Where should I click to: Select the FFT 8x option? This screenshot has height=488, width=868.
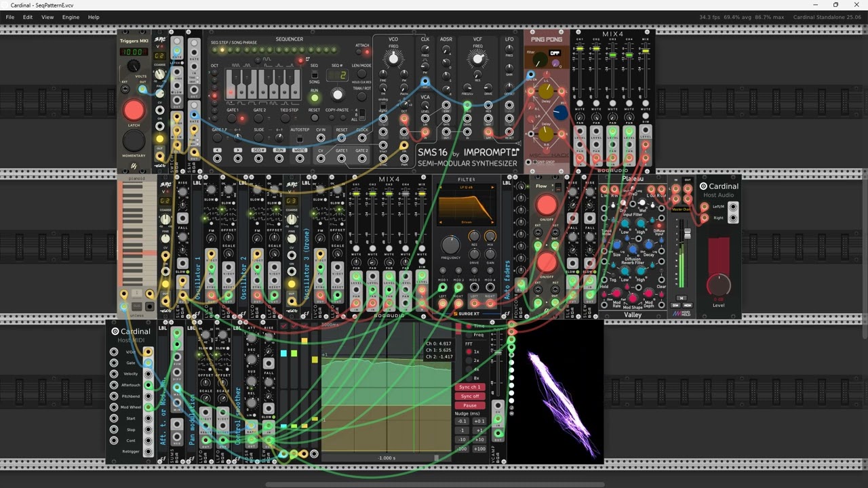pyautogui.click(x=469, y=378)
